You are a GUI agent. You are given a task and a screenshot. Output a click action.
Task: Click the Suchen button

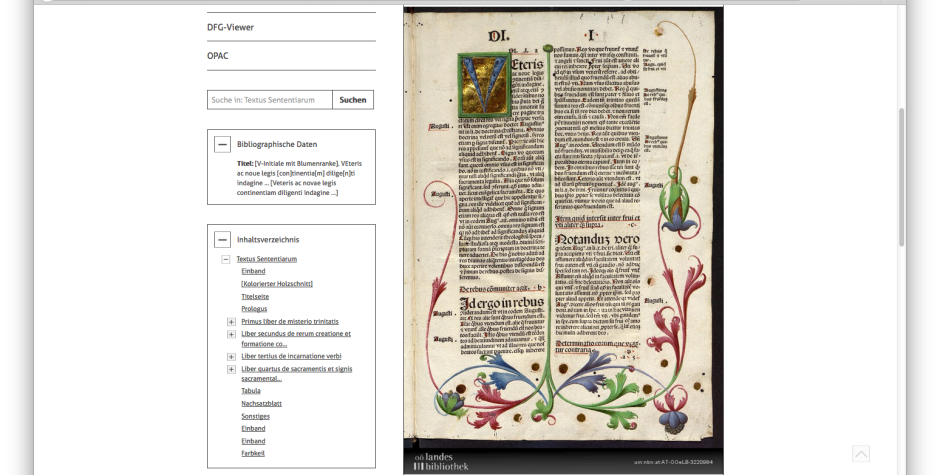pos(353,100)
